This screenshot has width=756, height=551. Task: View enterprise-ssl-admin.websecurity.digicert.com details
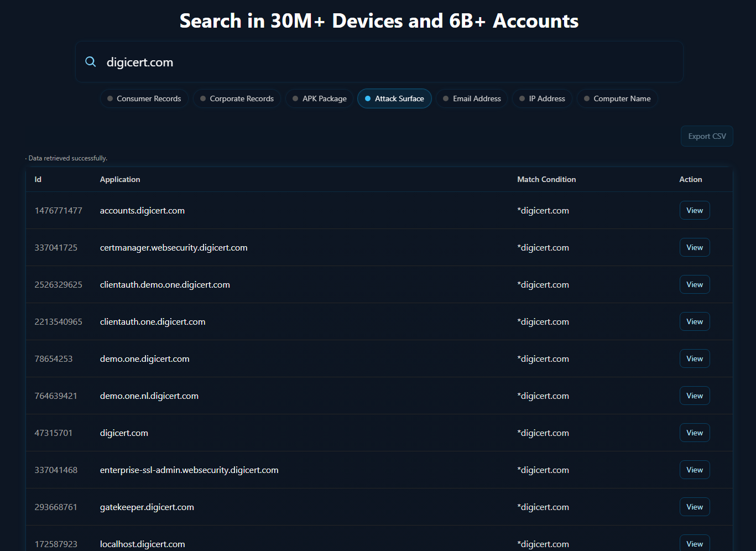pos(695,470)
